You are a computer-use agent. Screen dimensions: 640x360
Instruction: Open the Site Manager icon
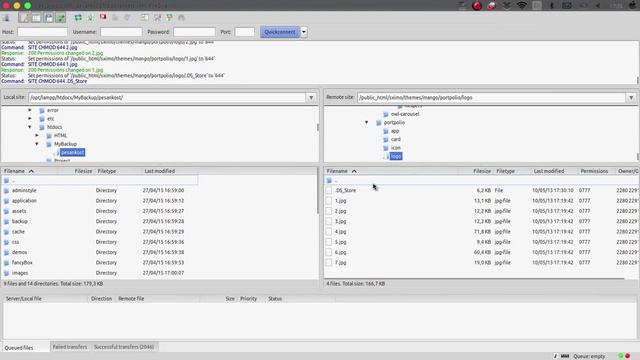pos(7,18)
